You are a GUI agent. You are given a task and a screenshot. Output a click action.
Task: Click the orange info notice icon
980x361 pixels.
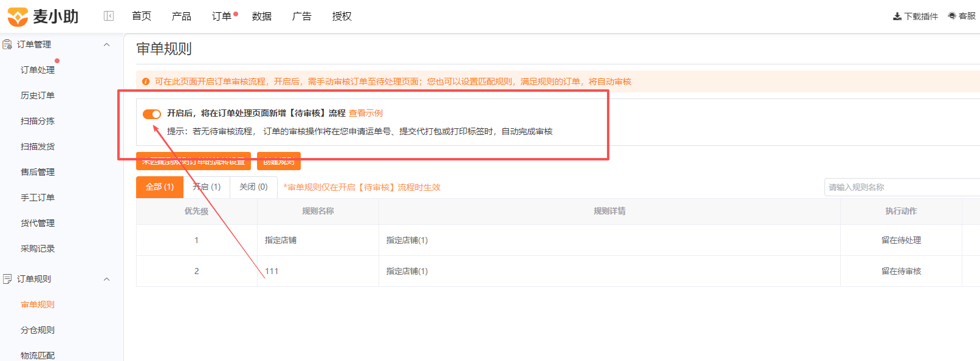coord(146,81)
